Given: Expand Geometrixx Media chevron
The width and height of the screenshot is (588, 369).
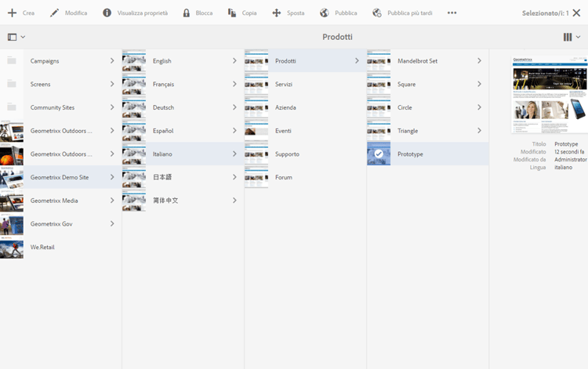Looking at the screenshot, I should [x=112, y=201].
